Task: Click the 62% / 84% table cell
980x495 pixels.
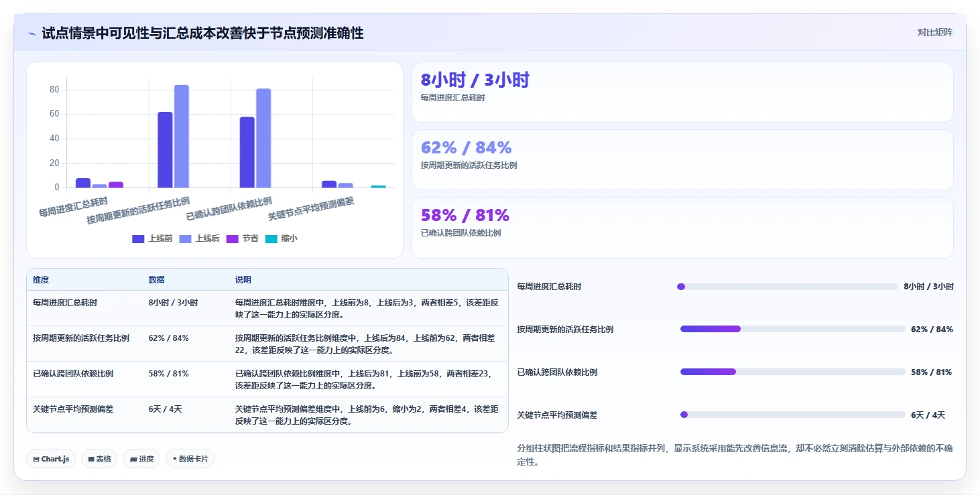Action: click(169, 338)
